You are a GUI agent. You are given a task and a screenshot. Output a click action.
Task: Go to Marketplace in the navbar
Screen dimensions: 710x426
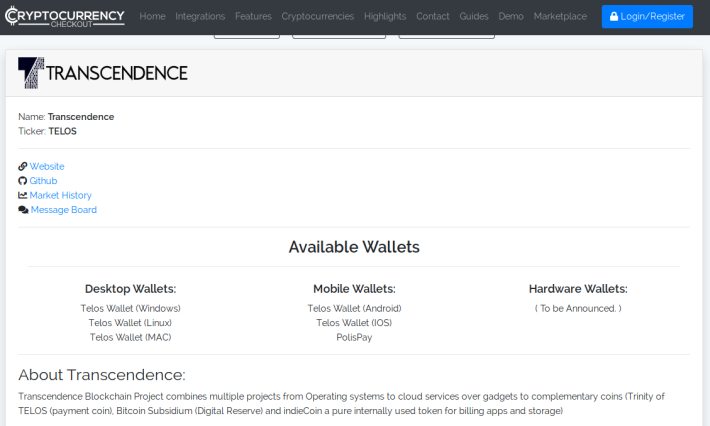coord(560,16)
